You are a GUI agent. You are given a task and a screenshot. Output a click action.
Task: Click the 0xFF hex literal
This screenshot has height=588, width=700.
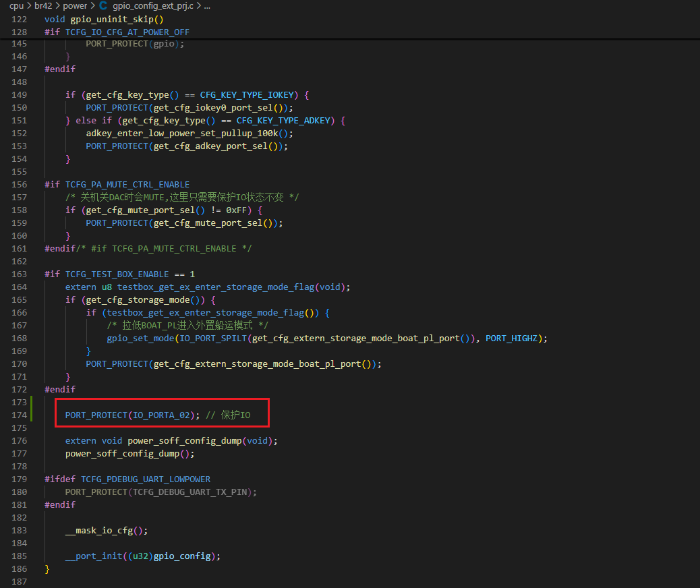tap(236, 210)
